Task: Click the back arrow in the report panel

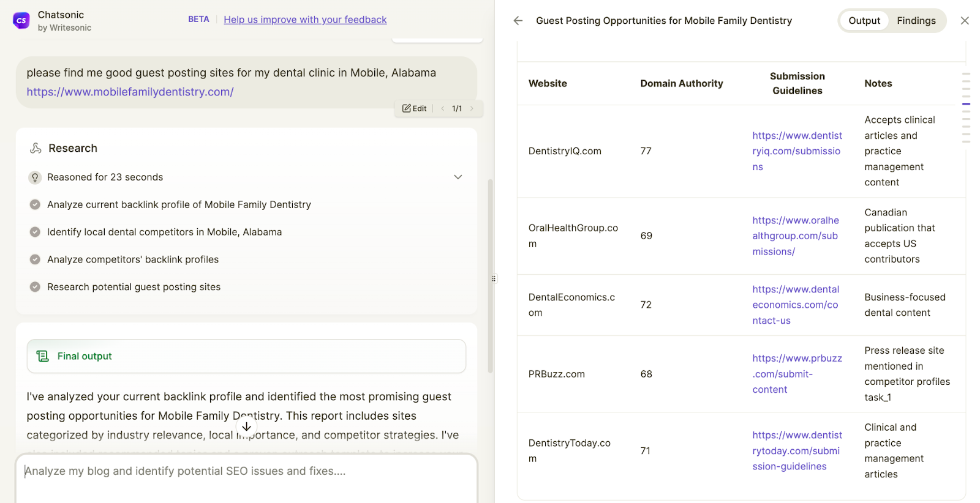Action: coord(518,21)
